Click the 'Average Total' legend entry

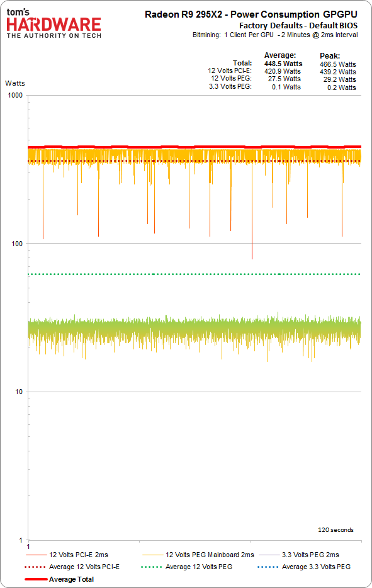point(59,579)
